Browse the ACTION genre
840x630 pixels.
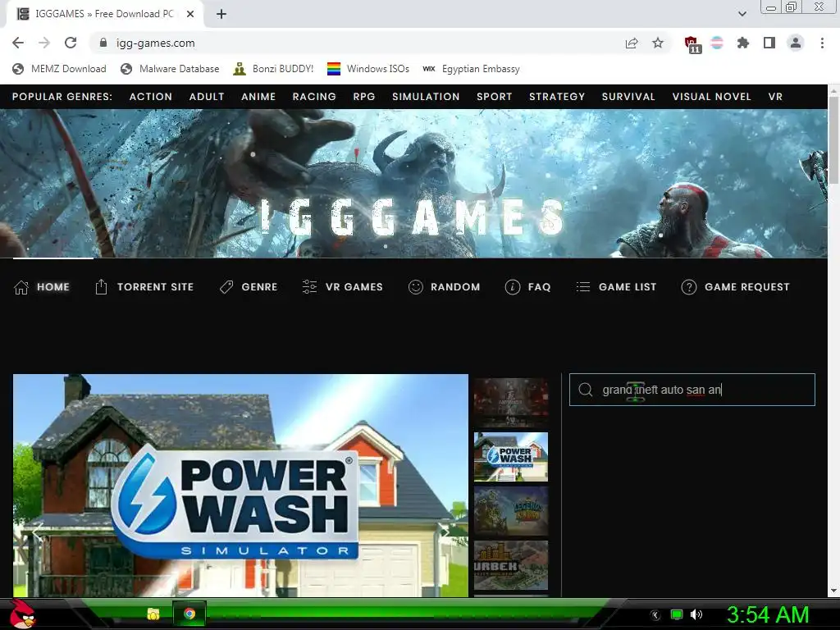[151, 97]
